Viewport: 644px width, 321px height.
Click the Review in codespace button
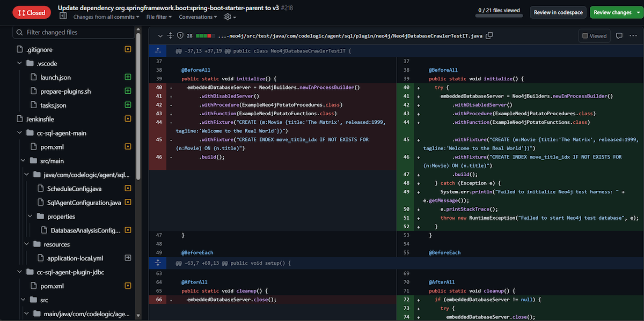tap(558, 12)
